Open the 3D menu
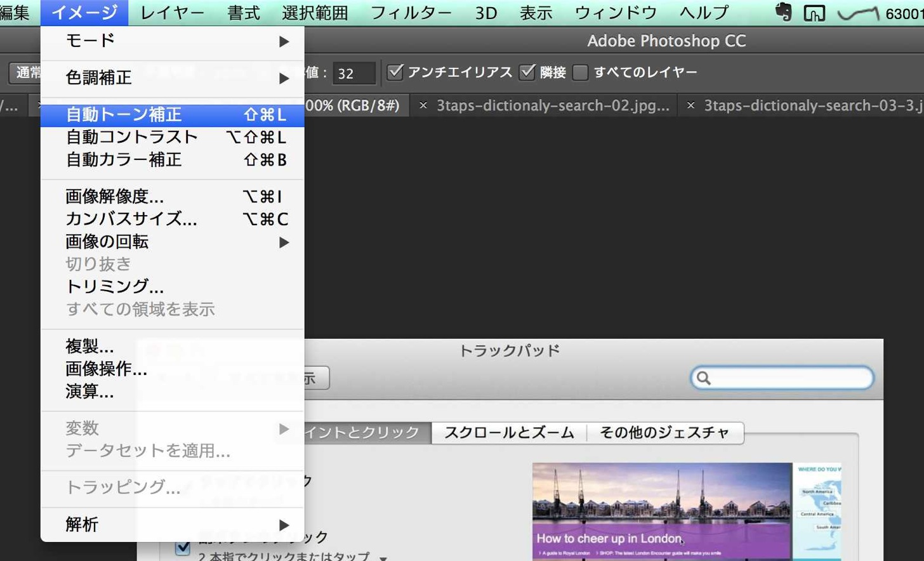Image resolution: width=924 pixels, height=561 pixels. coord(486,13)
